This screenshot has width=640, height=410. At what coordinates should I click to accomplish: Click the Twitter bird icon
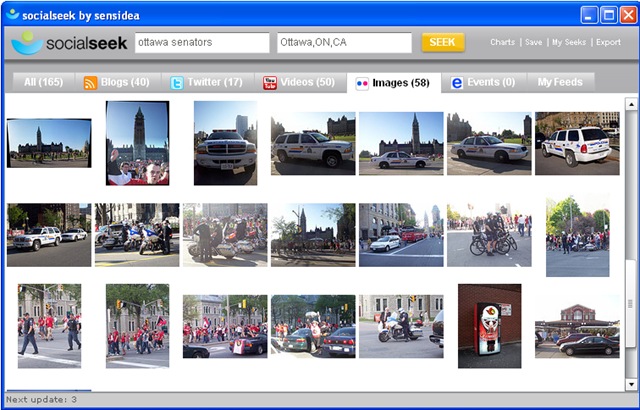click(x=177, y=83)
